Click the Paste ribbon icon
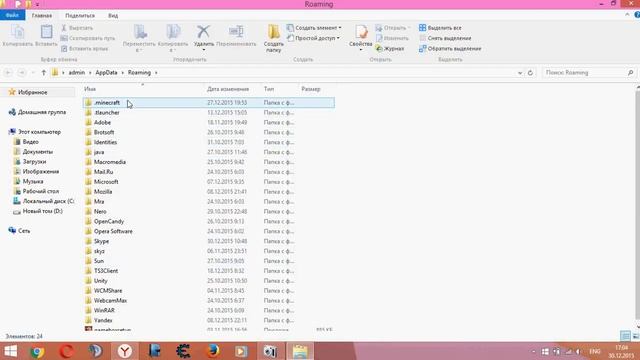Viewport: 640px width, 360px height. coord(46,32)
